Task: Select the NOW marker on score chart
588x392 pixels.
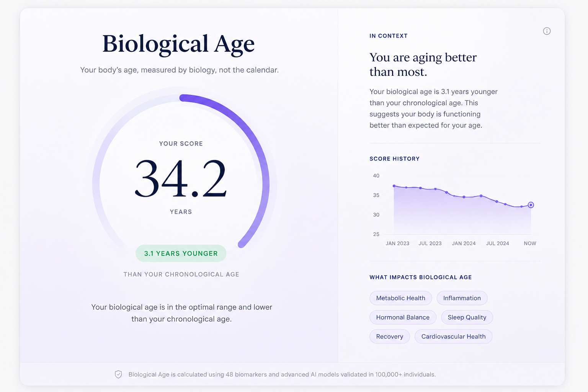Action: tap(531, 205)
